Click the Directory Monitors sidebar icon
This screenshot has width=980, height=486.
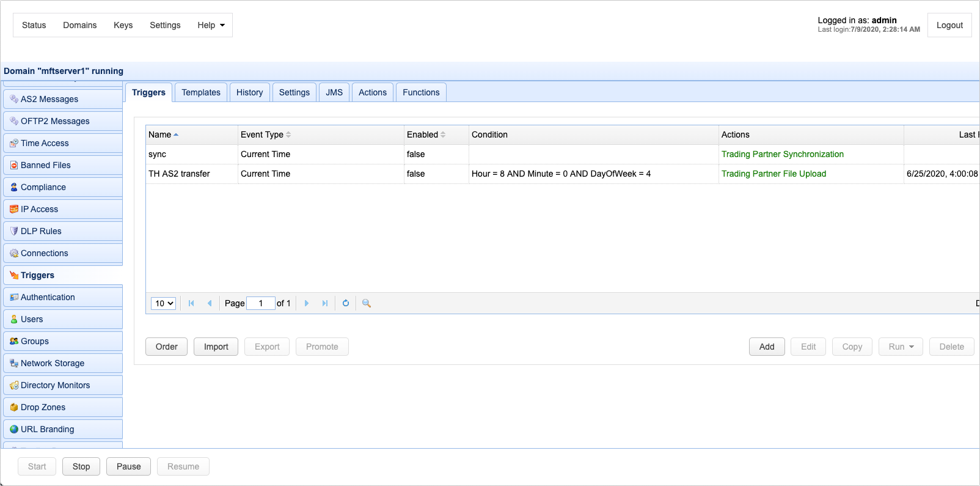(14, 385)
